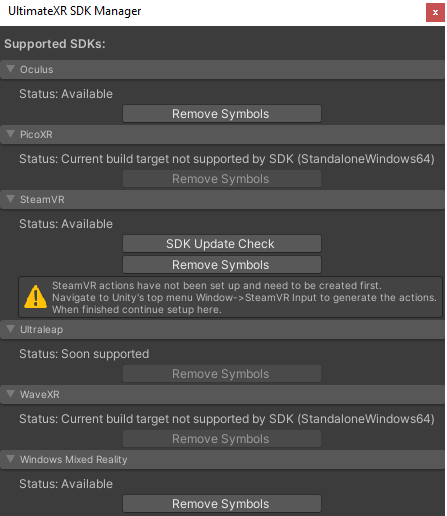Viewport: 447px width, 516px height.
Task: Click Remove Symbols under Windows Mixed Reality
Action: (222, 504)
